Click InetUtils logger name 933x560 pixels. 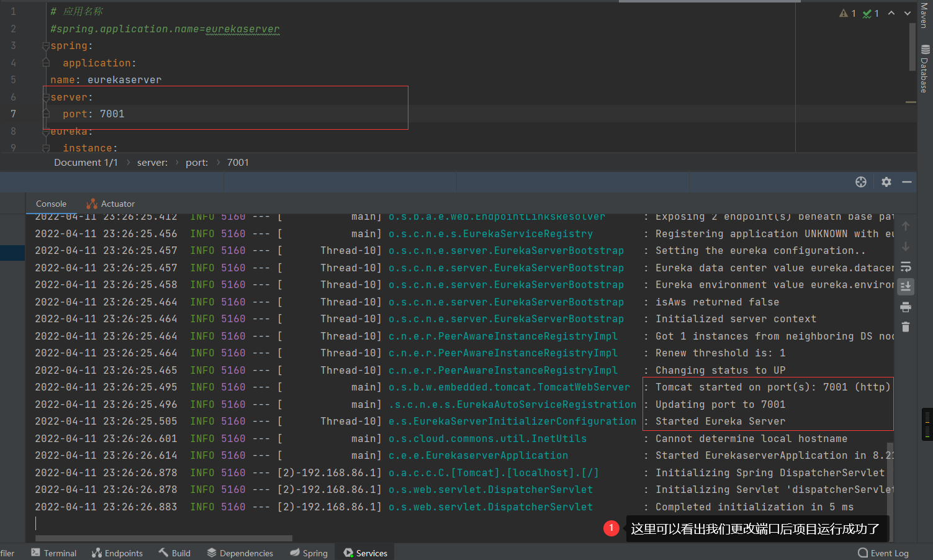pos(487,438)
